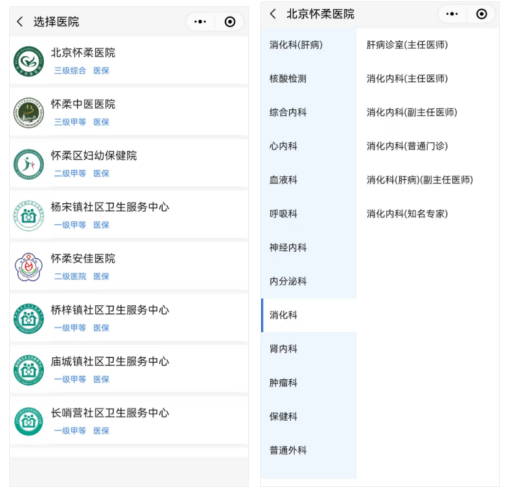
Task: Tap the 长哨营社区卫生服务中心 logo icon
Action: 29,421
